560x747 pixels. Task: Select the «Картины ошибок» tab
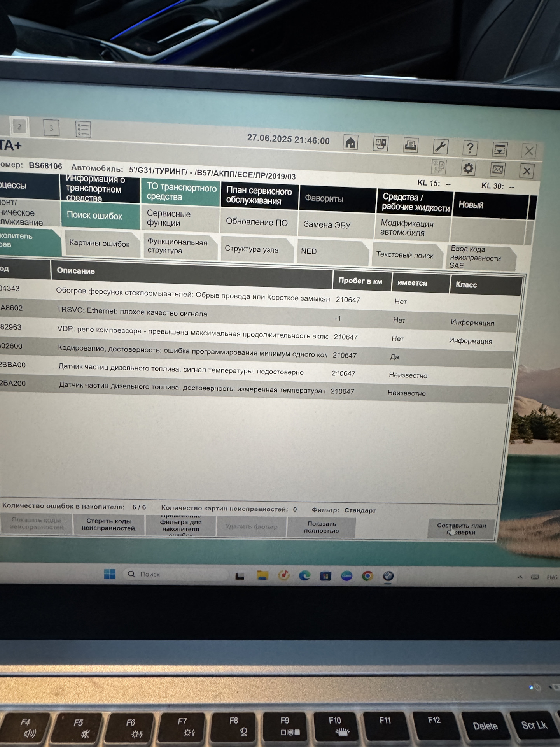coord(100,244)
